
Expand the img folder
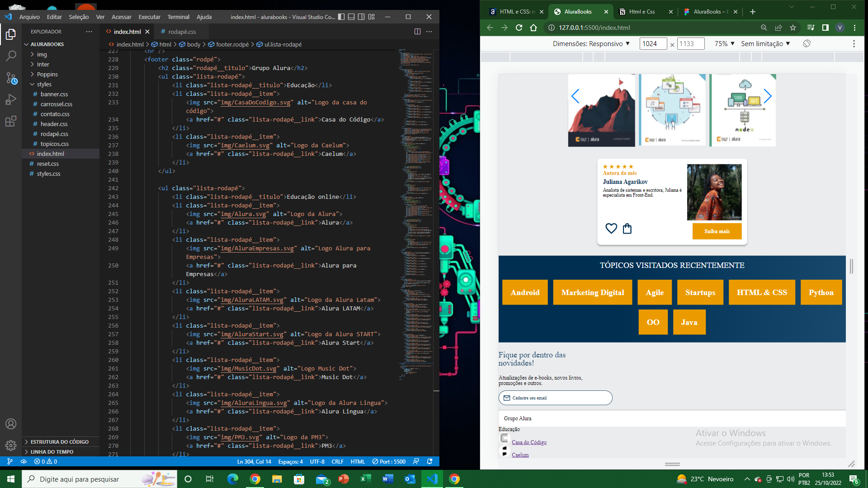(x=61, y=54)
